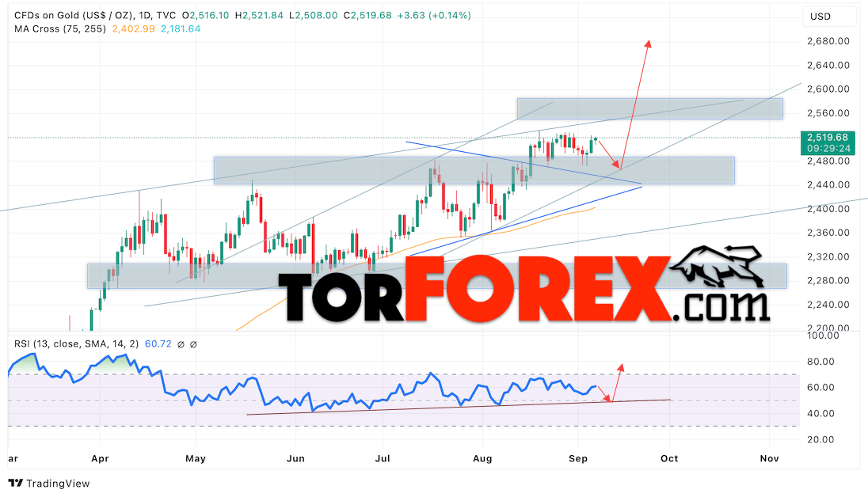This screenshot has height=497, width=868.
Task: Click the Sep label on time axis
Action: [578, 459]
